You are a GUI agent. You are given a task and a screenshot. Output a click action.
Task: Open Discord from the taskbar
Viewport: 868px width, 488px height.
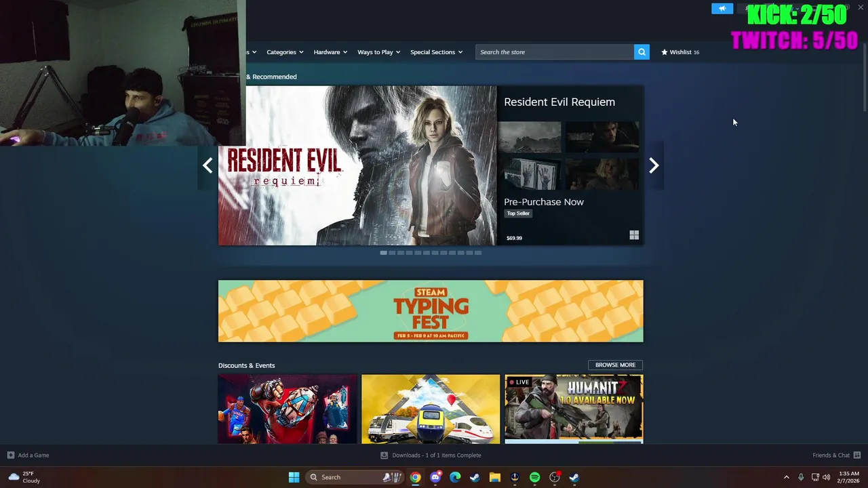[435, 477]
